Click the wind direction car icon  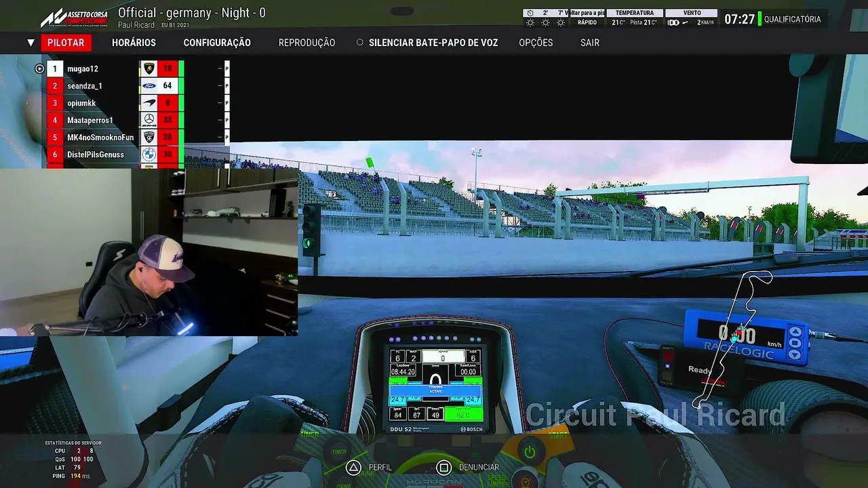click(673, 23)
